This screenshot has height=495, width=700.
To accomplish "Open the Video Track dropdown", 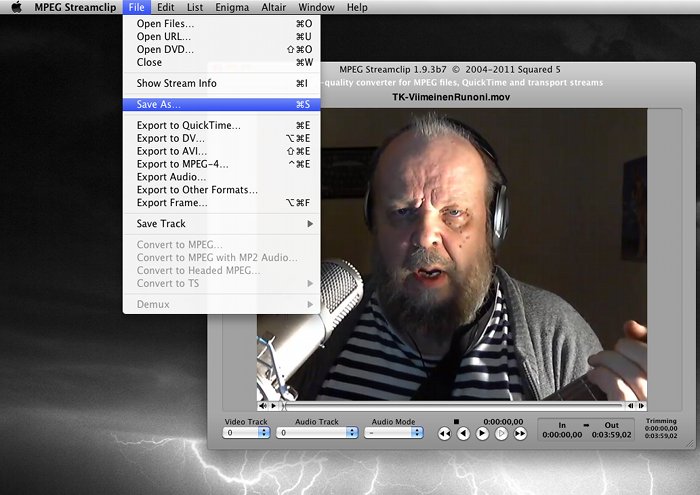I will click(x=246, y=433).
